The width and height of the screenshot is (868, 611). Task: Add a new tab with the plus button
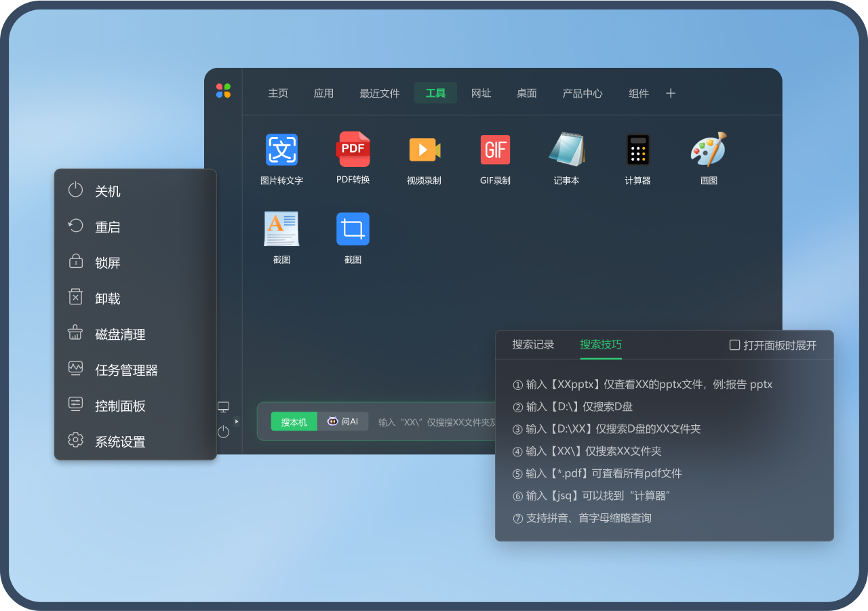tap(671, 94)
